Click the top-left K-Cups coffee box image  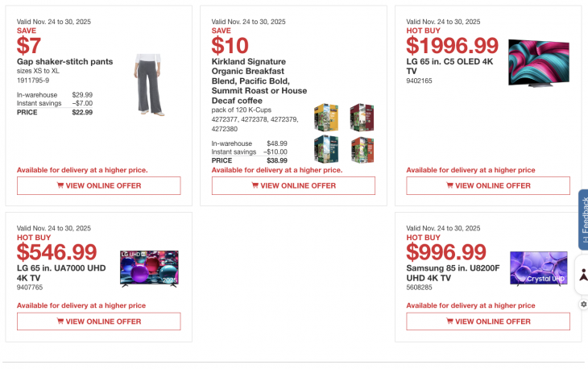pos(325,117)
